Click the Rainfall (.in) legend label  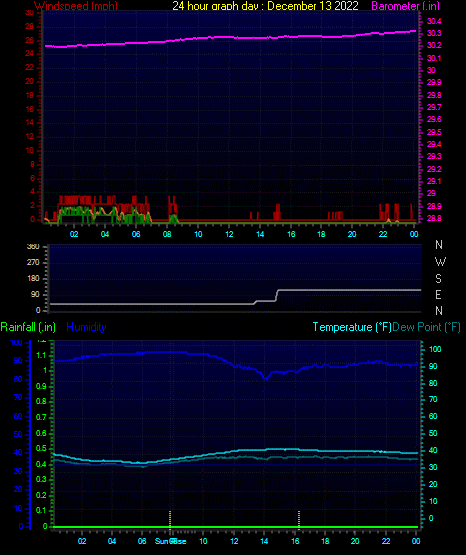click(28, 327)
